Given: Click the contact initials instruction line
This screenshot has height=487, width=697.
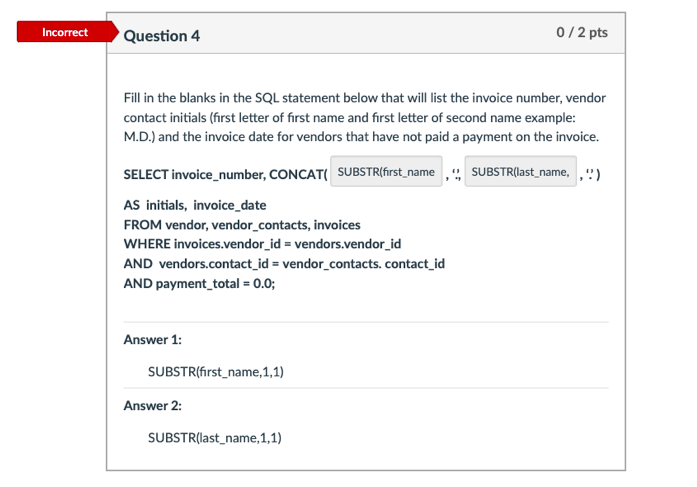Looking at the screenshot, I should [349, 118].
